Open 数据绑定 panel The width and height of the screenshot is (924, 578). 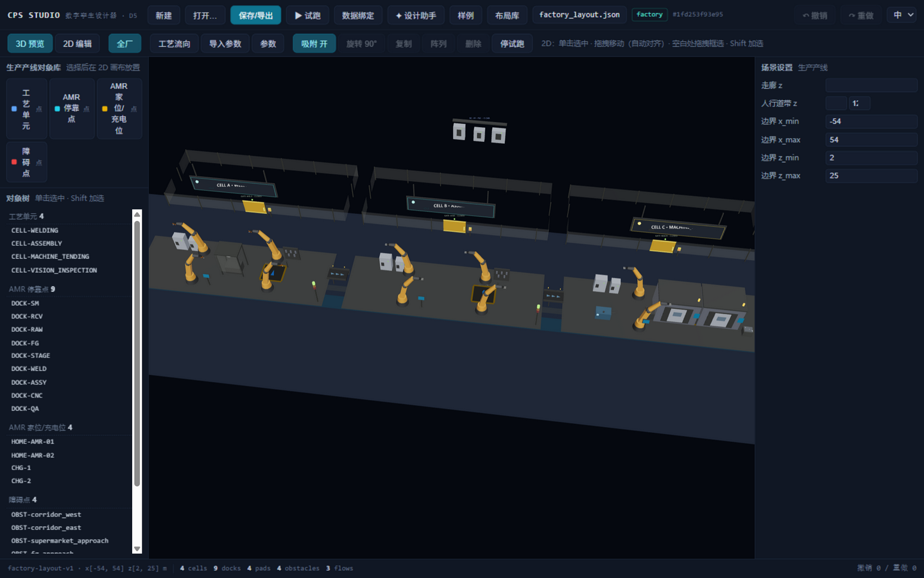[x=358, y=15]
